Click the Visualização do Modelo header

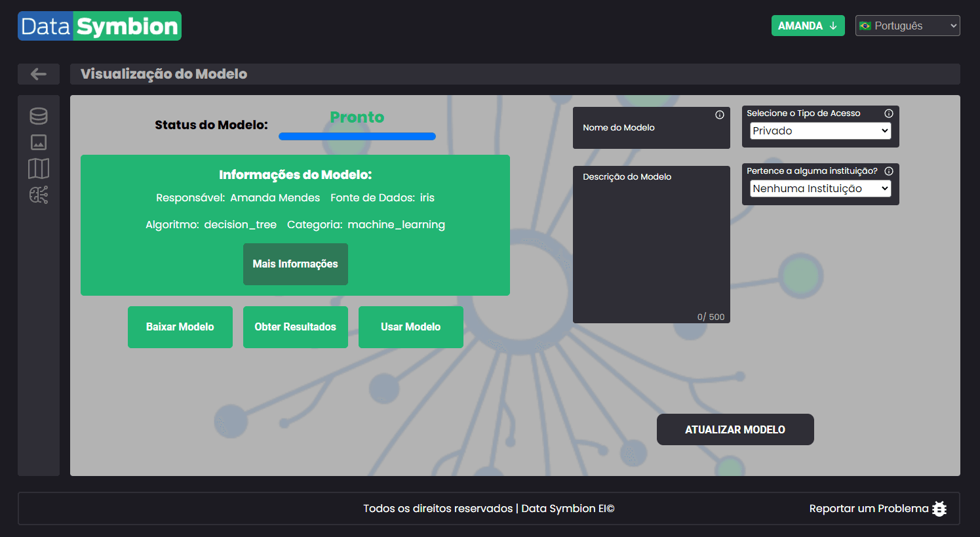(x=163, y=73)
